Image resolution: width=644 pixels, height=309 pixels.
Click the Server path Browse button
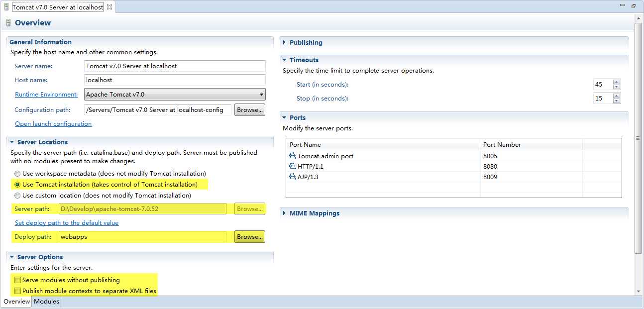pos(250,209)
